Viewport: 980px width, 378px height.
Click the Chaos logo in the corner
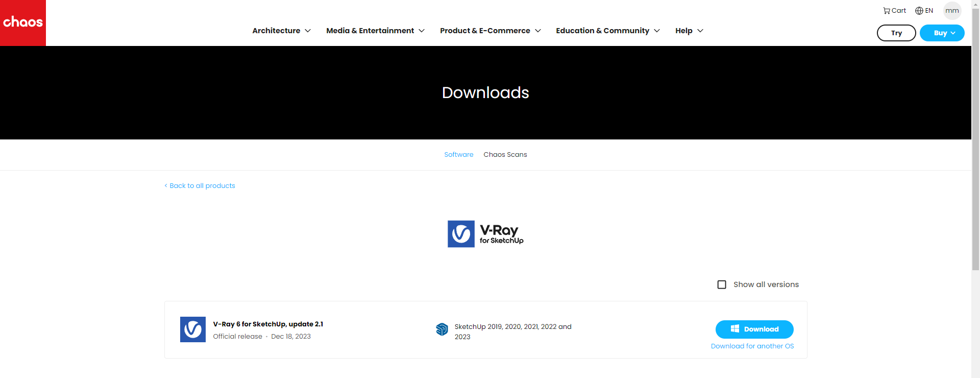pos(23,23)
